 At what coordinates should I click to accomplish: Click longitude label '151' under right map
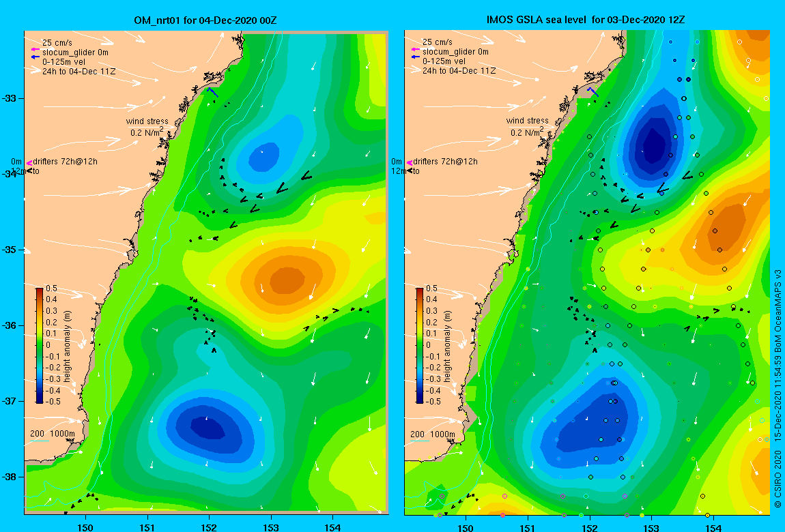(x=528, y=527)
